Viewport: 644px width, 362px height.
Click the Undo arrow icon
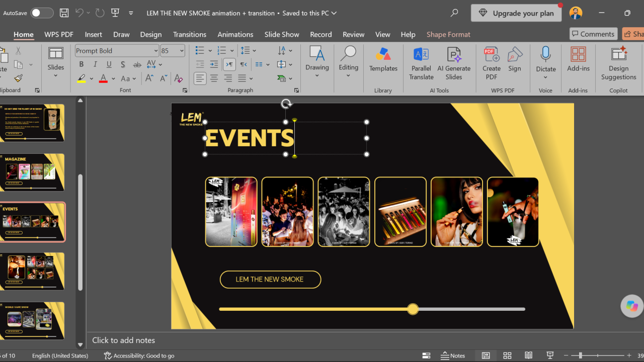[79, 13]
